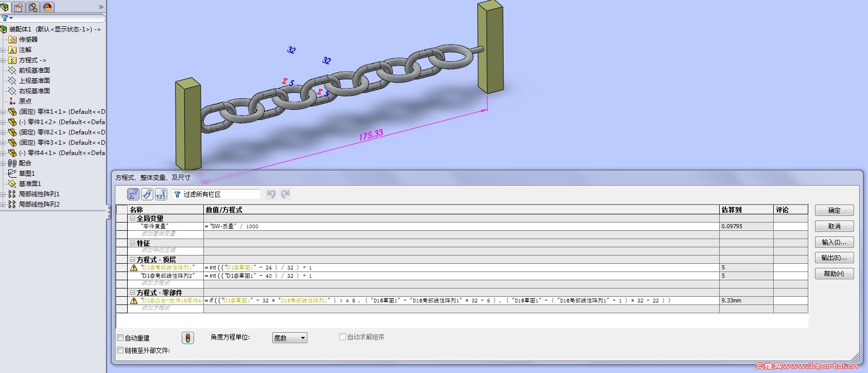
Task: Select the 装配体1 assembly root icon
Action: [x=4, y=29]
